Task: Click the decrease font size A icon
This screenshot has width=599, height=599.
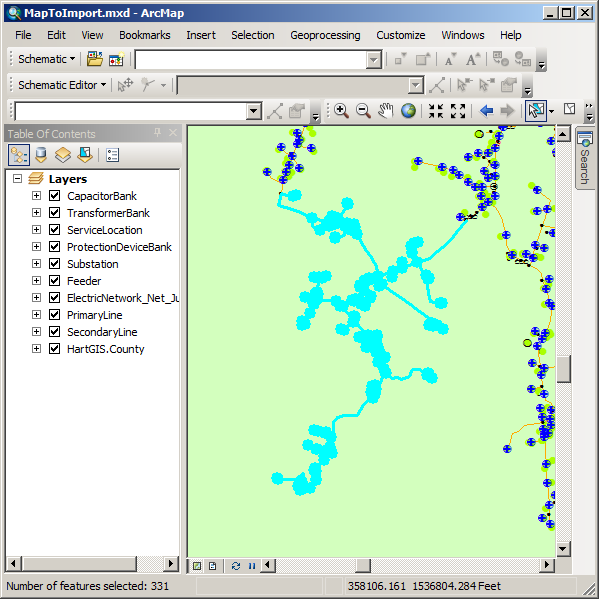Action: (450, 60)
